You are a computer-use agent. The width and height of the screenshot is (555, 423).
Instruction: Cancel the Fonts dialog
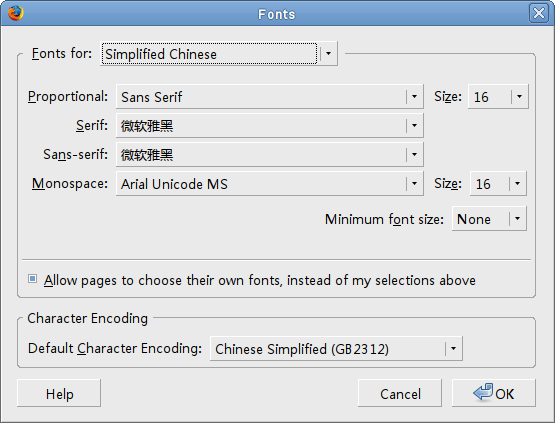(400, 393)
